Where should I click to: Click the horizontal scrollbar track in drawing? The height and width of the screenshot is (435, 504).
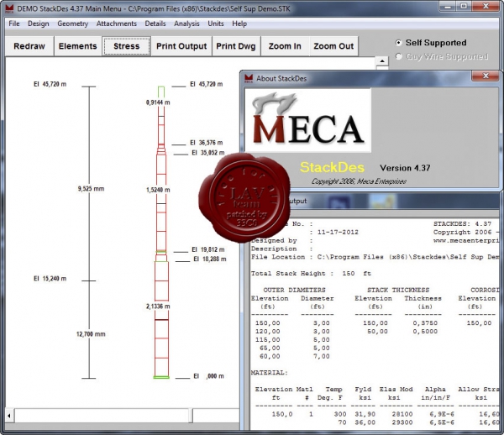pos(215,416)
